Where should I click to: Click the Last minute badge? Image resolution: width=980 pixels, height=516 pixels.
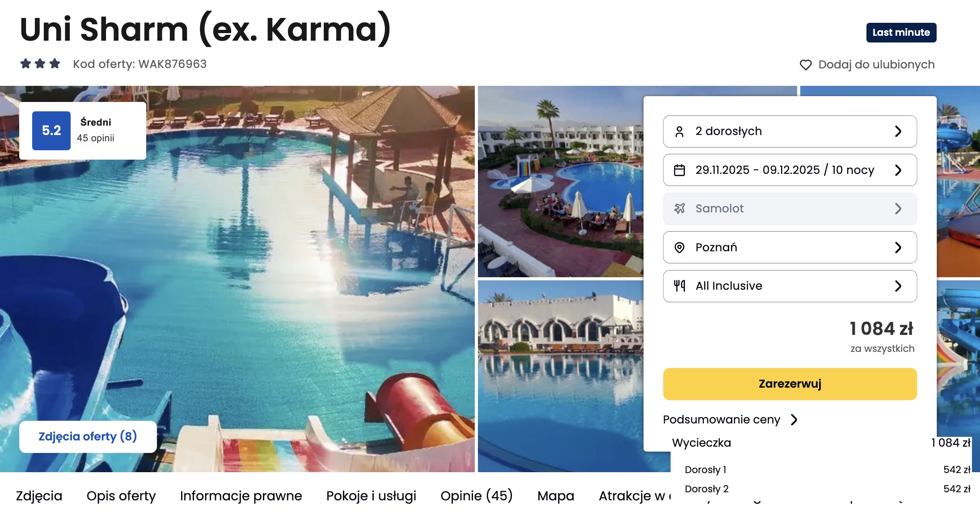click(901, 33)
